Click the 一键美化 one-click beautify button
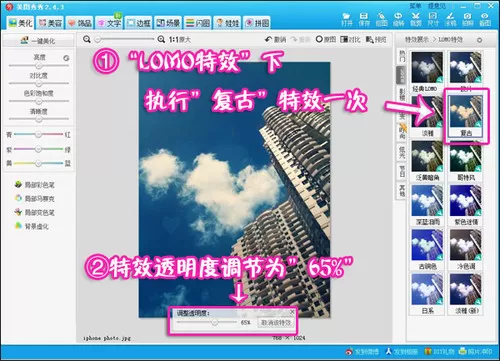500x361 pixels. pos(38,41)
